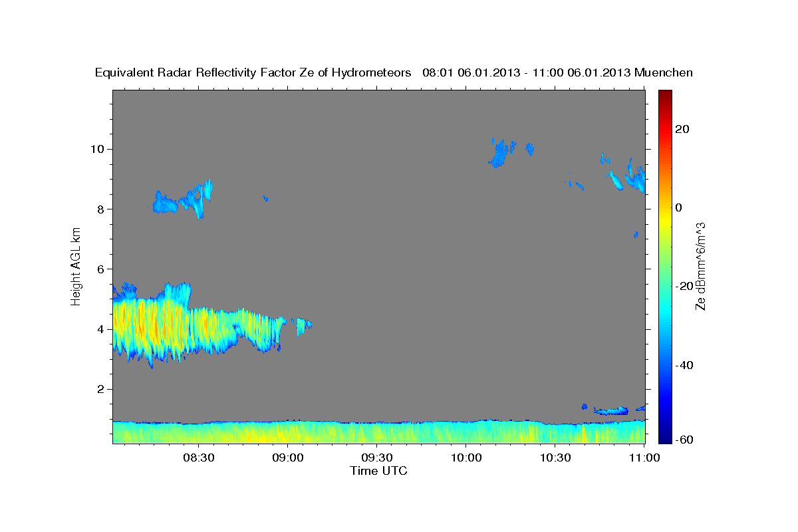Click the colorbar label -40
798x532 pixels.
point(686,365)
